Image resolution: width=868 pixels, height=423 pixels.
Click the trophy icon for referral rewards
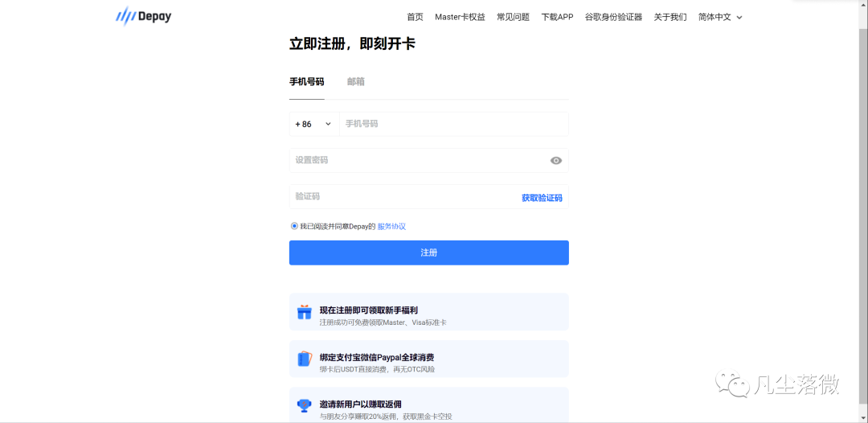(305, 406)
